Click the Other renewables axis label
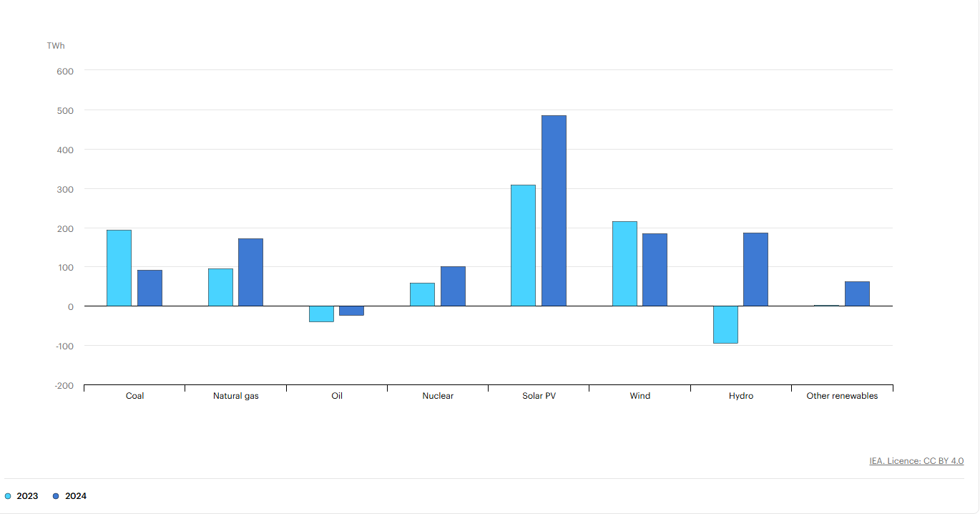980x514 pixels. [842, 396]
